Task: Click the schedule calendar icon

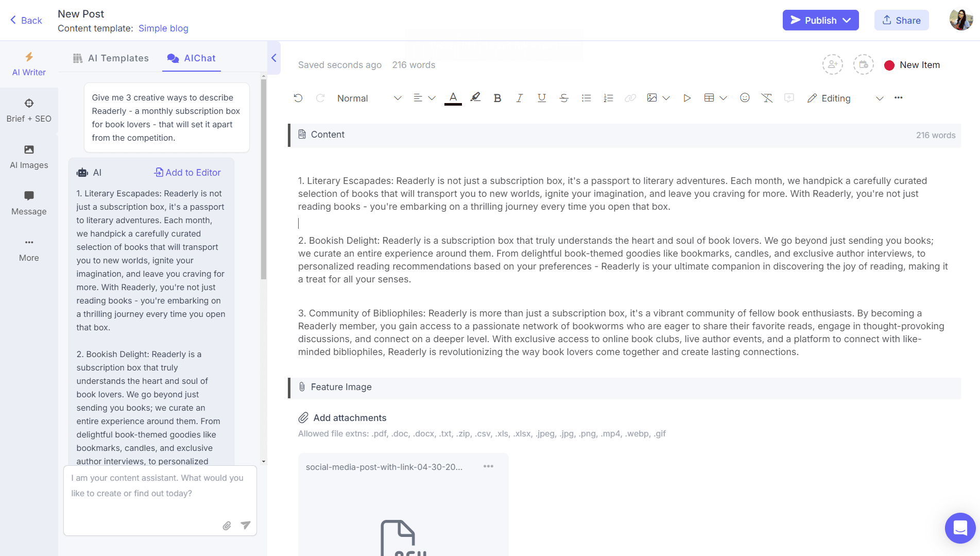Action: (x=863, y=64)
